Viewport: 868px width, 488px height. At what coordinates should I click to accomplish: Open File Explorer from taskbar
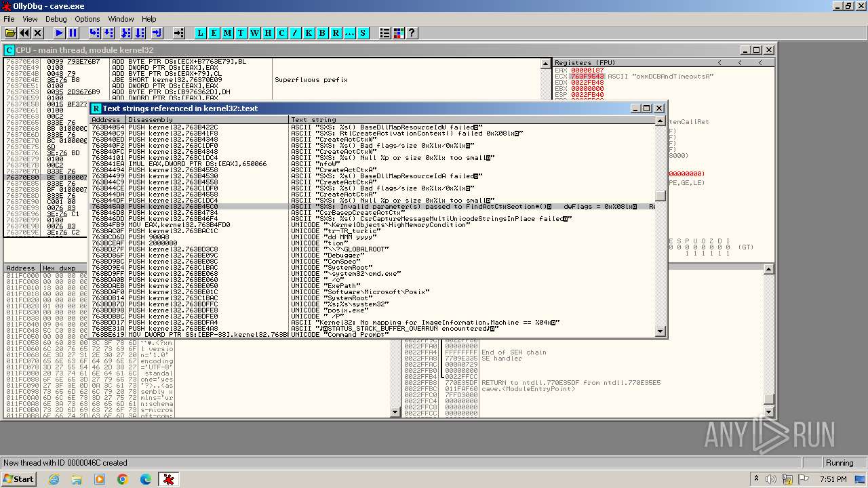tap(77, 479)
